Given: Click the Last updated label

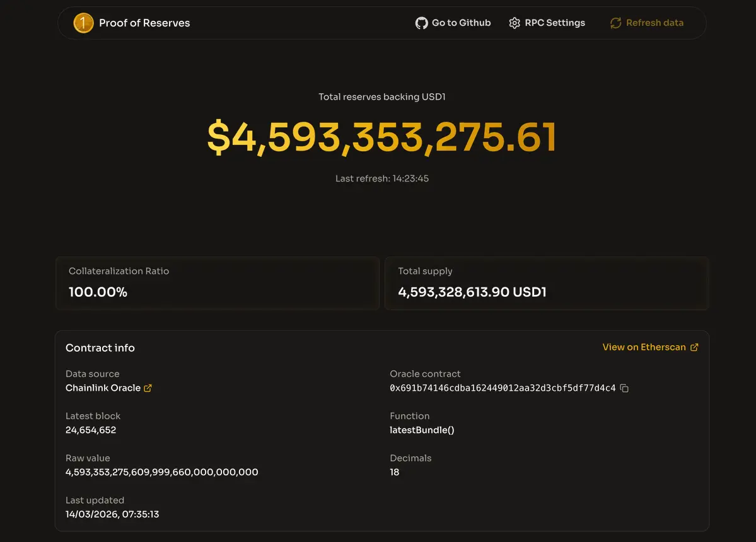Looking at the screenshot, I should (95, 500).
